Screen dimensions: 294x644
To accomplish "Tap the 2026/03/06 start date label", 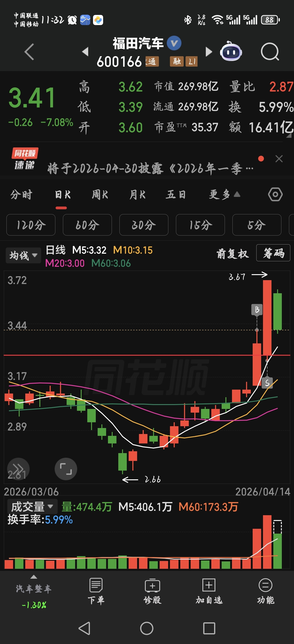I will pyautogui.click(x=31, y=492).
